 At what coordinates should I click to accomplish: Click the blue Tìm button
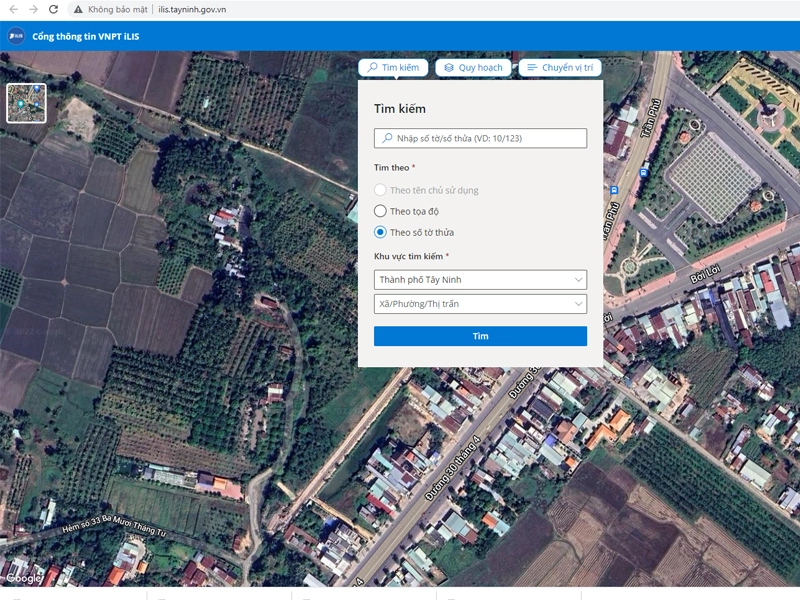[x=480, y=336]
